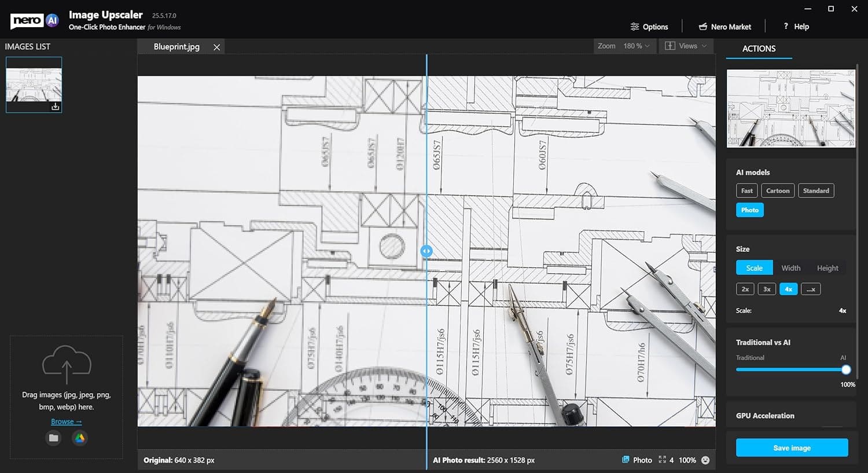Click the Nero AI logo
This screenshot has width=868, height=473.
point(35,21)
